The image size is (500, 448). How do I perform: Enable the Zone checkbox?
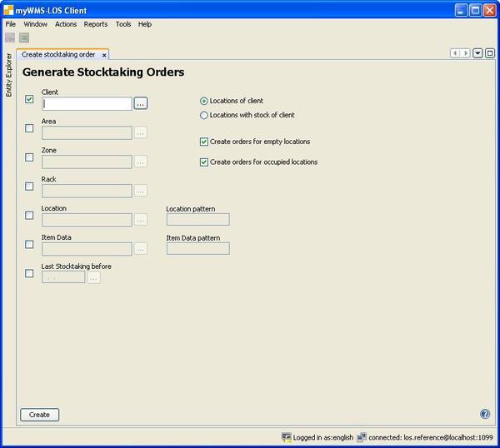29,157
